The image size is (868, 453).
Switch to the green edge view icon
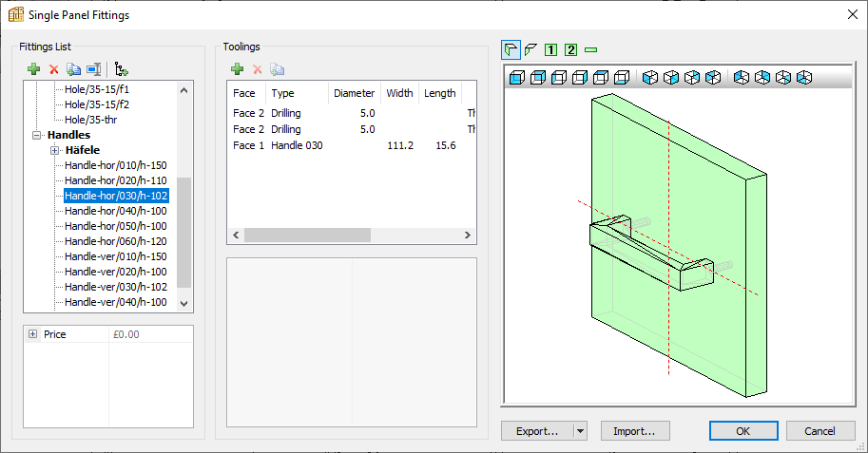coord(590,49)
